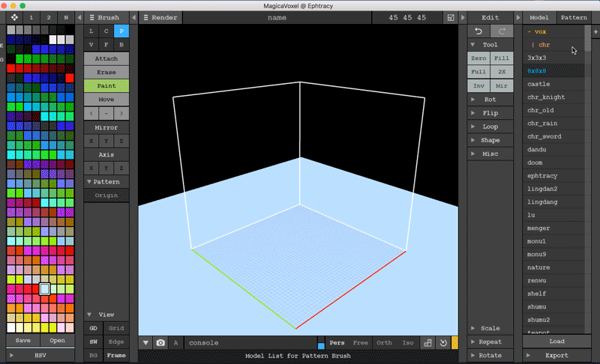This screenshot has height=364, width=600.
Task: Collapse the brush panel arrow left of Render
Action: [x=133, y=17]
